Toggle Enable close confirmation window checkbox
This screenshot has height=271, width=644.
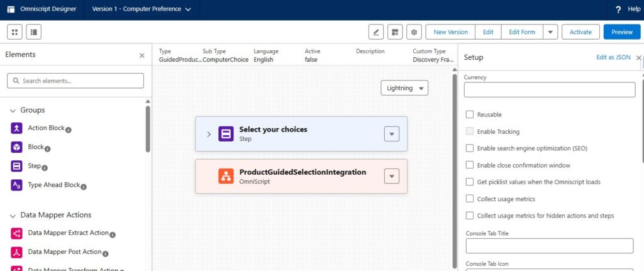coord(470,165)
